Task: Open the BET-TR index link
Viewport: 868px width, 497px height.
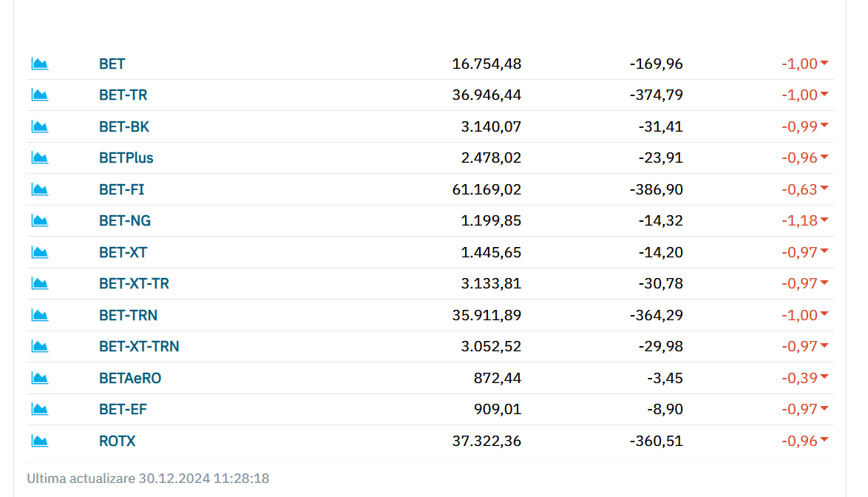Action: pos(123,95)
